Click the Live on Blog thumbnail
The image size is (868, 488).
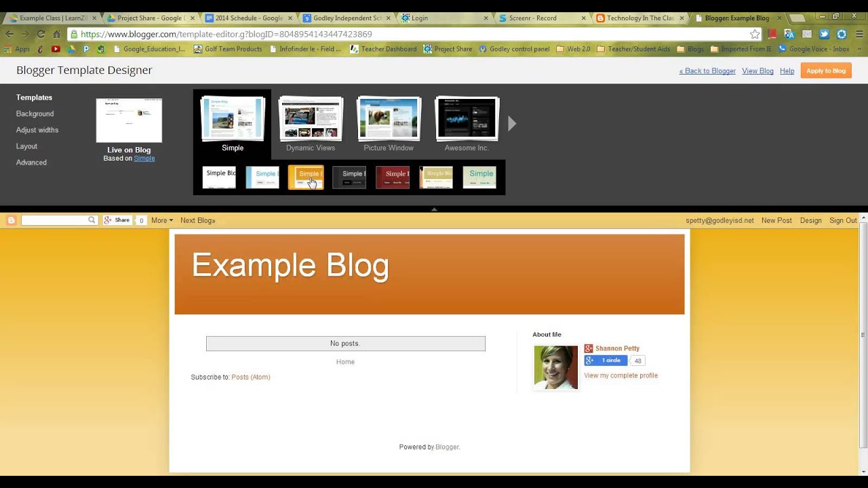pyautogui.click(x=129, y=120)
